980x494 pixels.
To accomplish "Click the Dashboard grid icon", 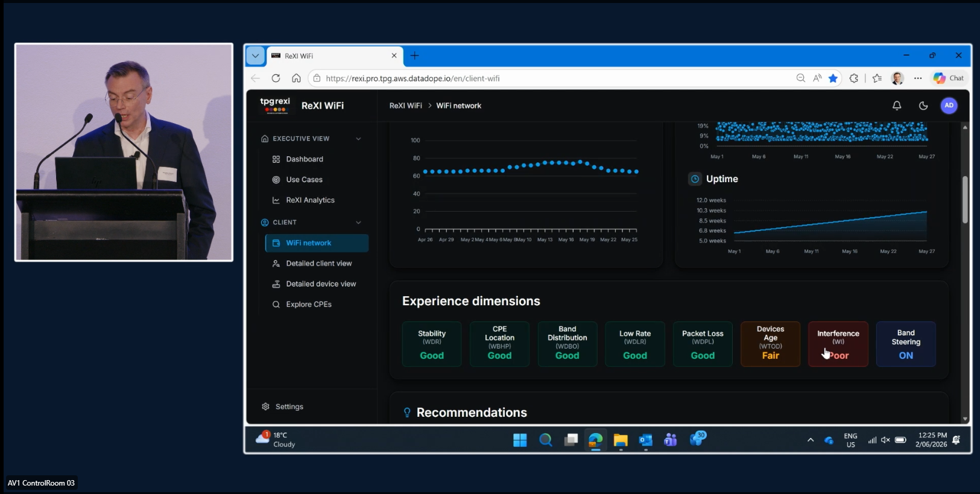I will [276, 159].
